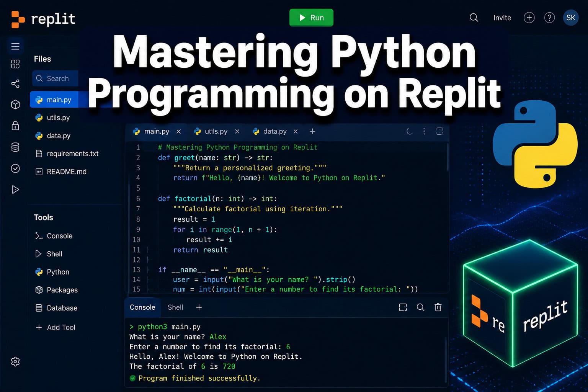This screenshot has height=392, width=588.
Task: Toggle the hamburger menu in the sidebar
Action: (15, 46)
